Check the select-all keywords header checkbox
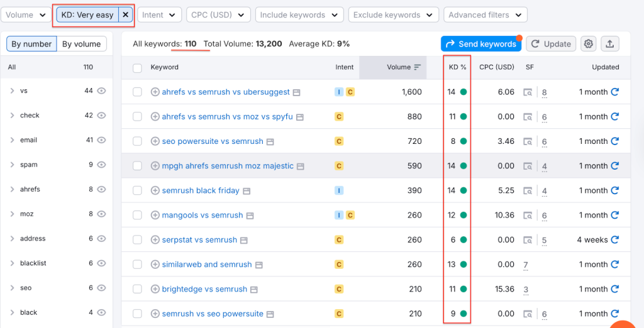The image size is (644, 328). point(138,67)
